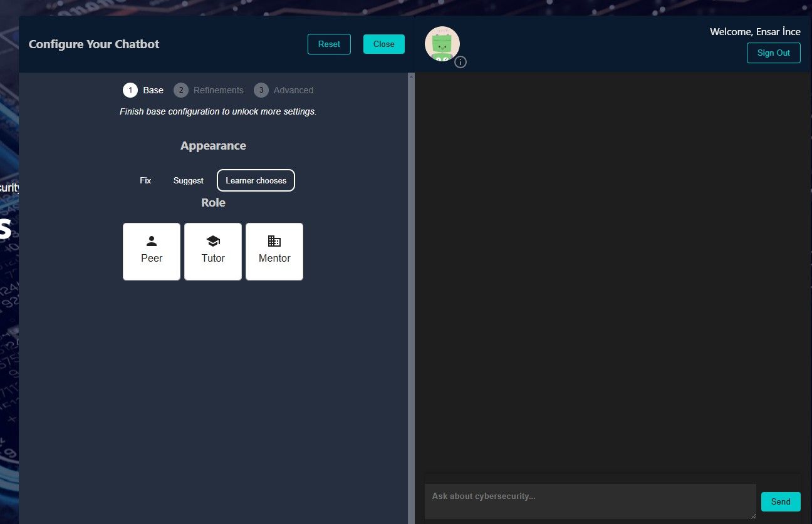Click the Role section heading
This screenshot has width=812, height=524.
tap(213, 203)
